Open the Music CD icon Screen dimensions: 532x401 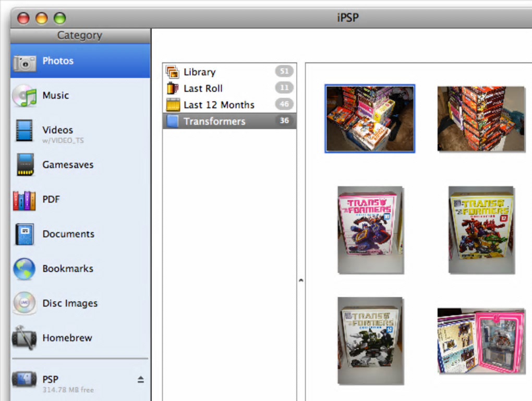[x=25, y=95]
